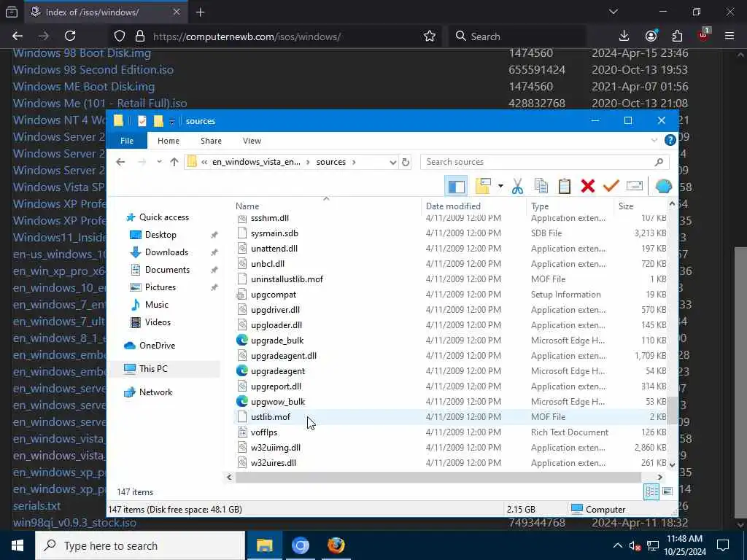Screen dimensions: 747x560
Task: Select the file sysmain.sdb
Action: click(274, 233)
